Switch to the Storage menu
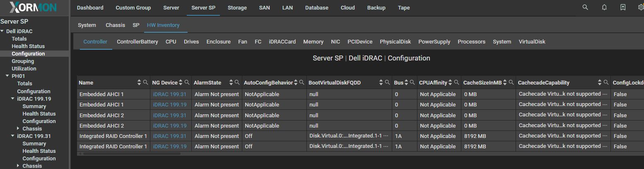Image resolution: width=644 pixels, height=169 pixels. point(237,7)
